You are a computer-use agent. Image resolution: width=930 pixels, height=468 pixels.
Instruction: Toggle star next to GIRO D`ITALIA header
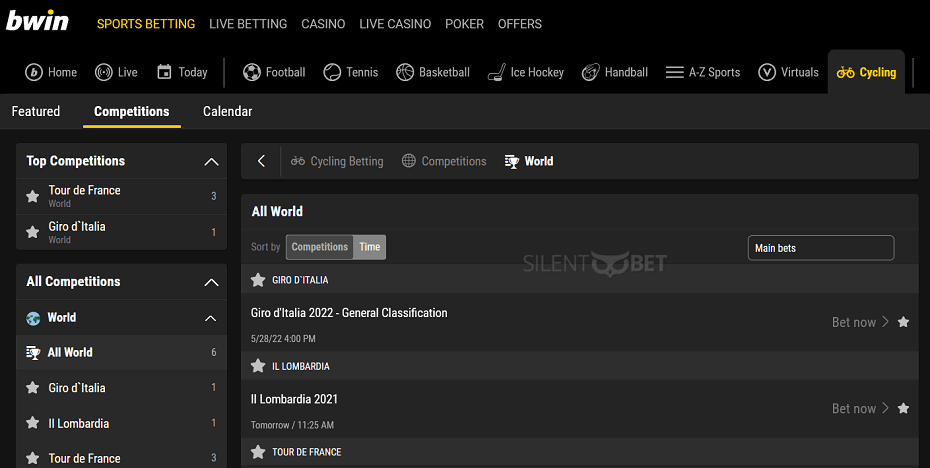(258, 280)
